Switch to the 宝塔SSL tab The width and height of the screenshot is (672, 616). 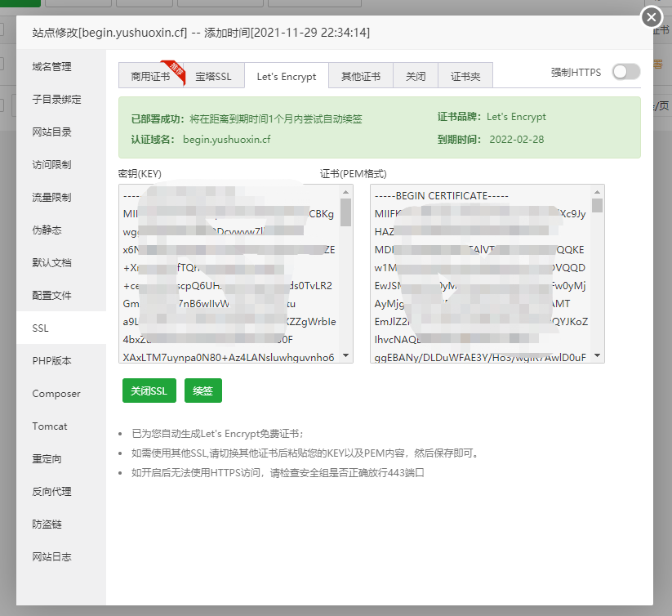[x=213, y=76]
